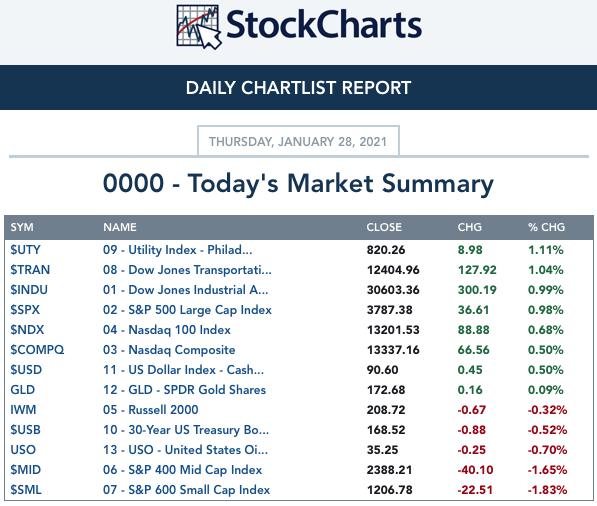Click the % CHG column header
The height and width of the screenshot is (506, 597).
[546, 227]
